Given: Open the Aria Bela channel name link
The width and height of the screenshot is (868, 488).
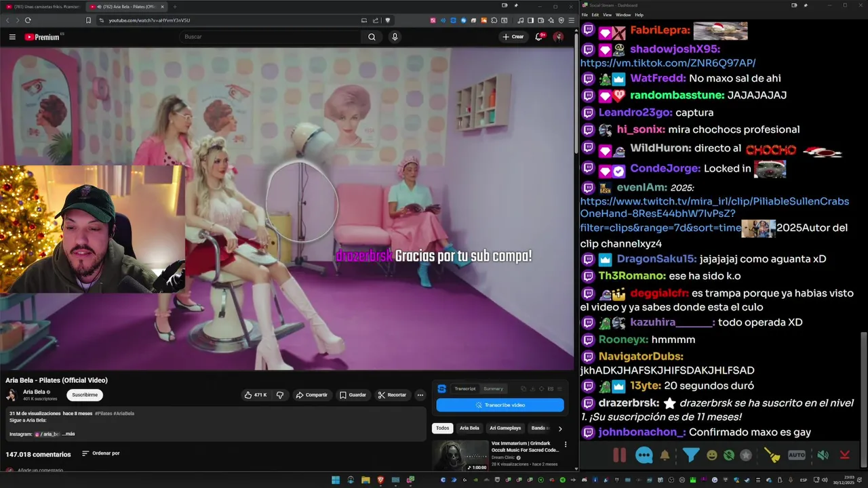Looking at the screenshot, I should (34, 392).
